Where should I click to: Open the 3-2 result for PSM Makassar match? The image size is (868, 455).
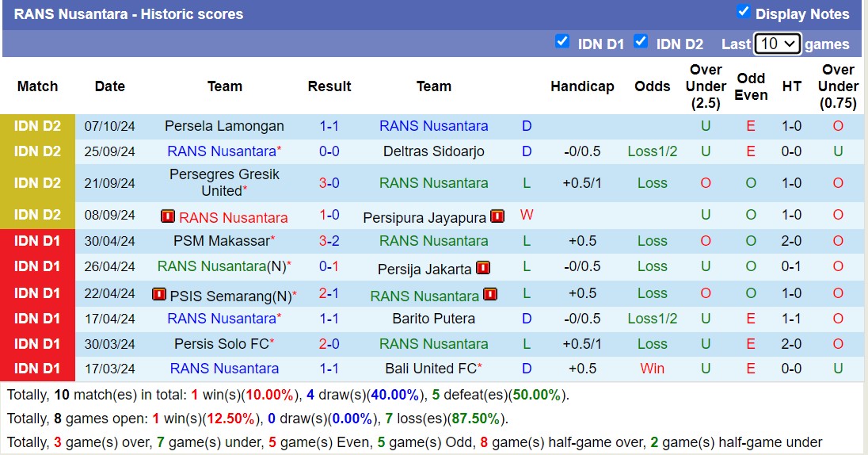(329, 241)
